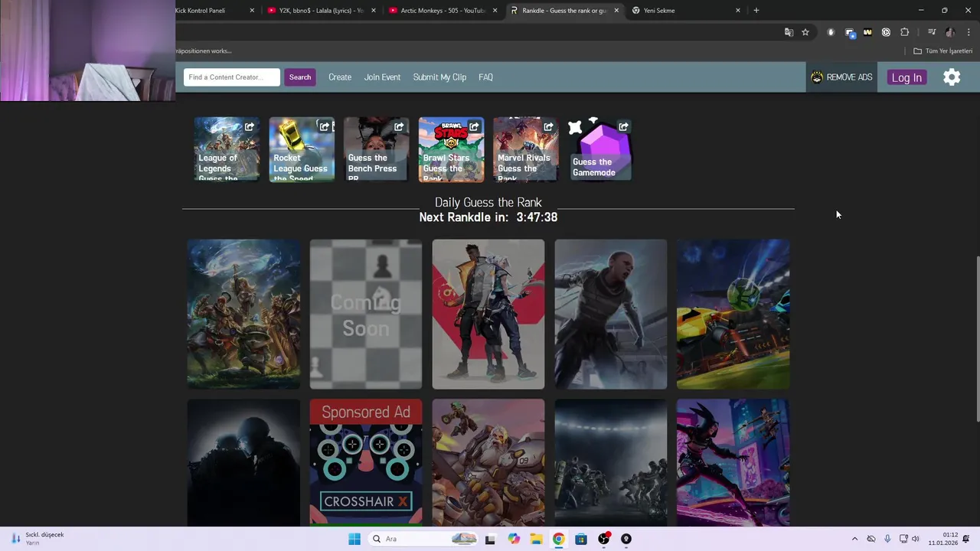Open the FAQ page link

485,77
